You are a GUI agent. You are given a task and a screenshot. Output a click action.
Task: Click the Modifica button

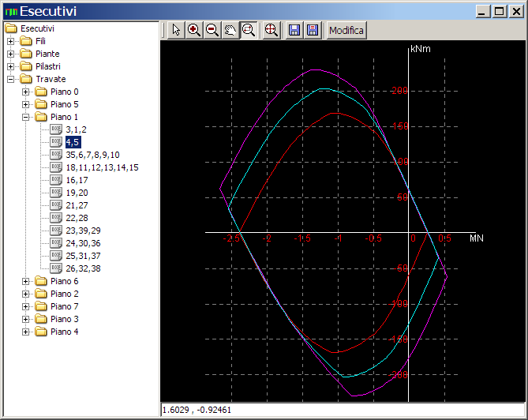pos(346,30)
